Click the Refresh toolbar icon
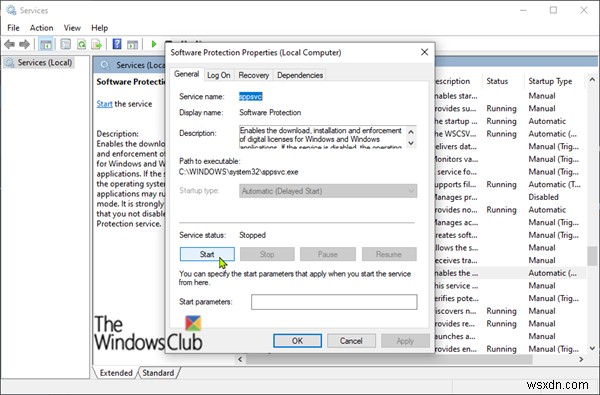Viewport: 600px width, 395px height. point(82,44)
